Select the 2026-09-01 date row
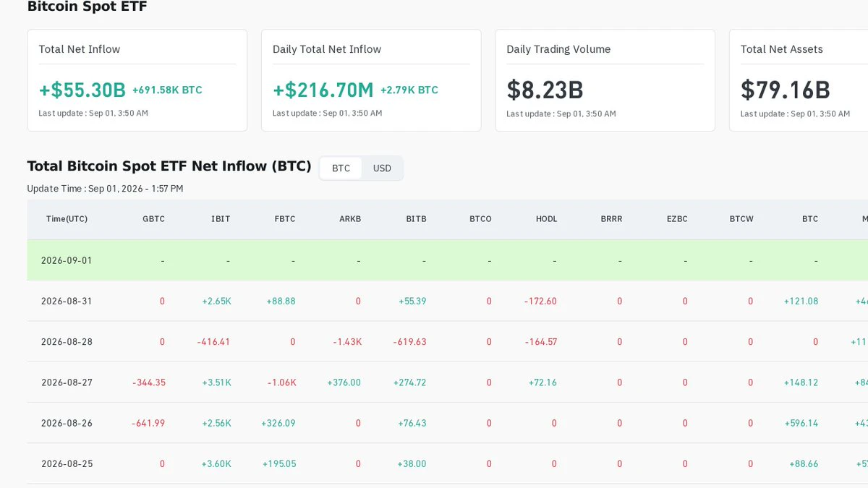 coord(448,260)
